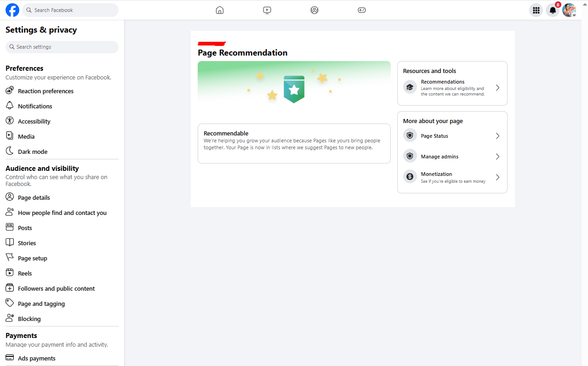Click the Reaction preferences icon
The height and width of the screenshot is (366, 588).
coord(10,90)
